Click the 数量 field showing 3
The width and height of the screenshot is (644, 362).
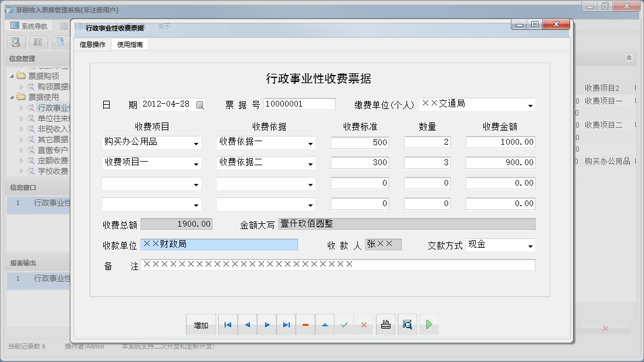pos(427,163)
